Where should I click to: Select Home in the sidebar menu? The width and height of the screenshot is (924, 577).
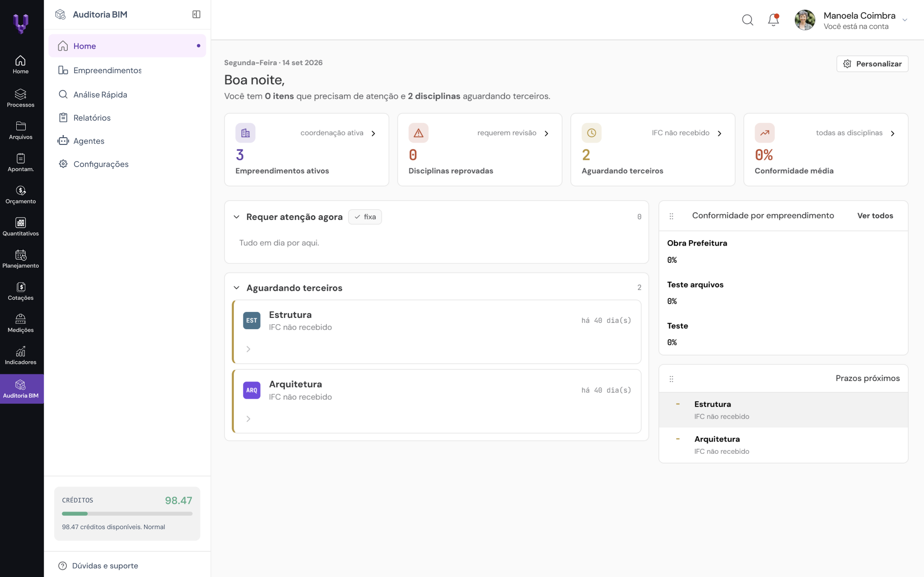pos(127,46)
